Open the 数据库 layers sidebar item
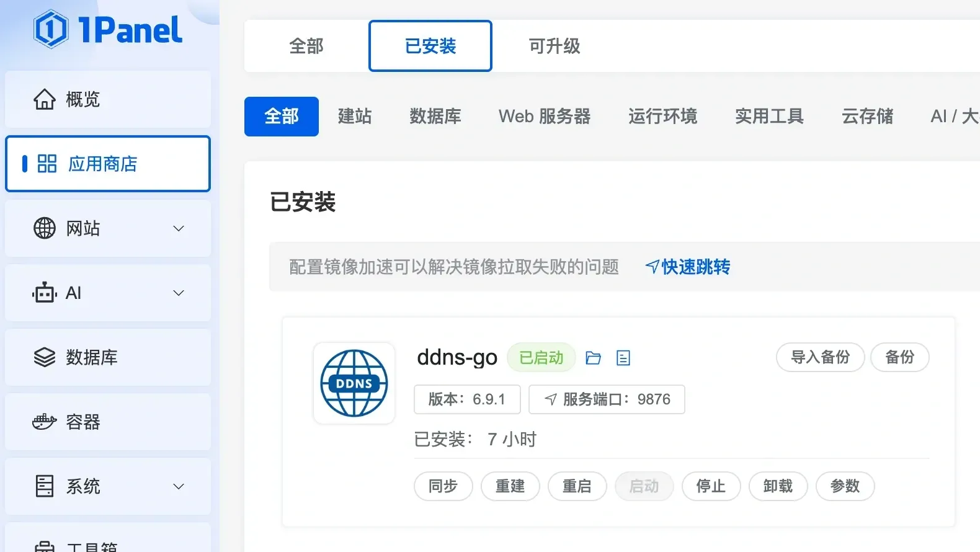Viewport: 980px width, 552px height. pyautogui.click(x=108, y=357)
